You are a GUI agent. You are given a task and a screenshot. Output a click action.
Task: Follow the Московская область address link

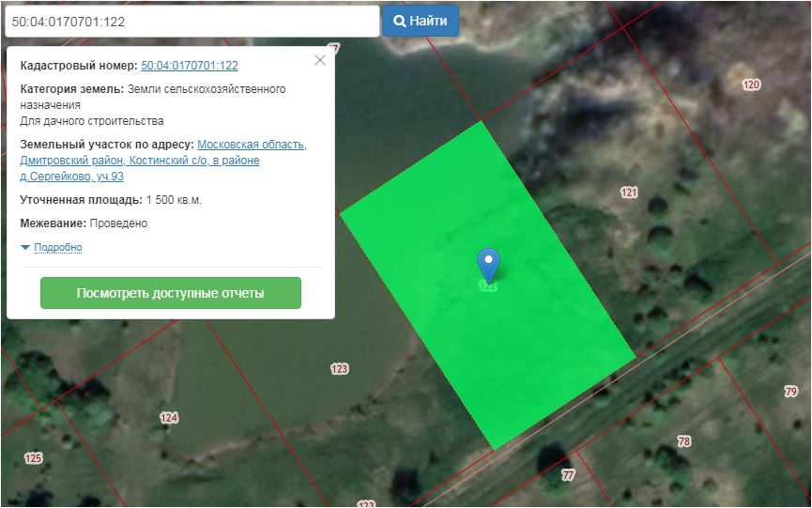click(x=252, y=145)
